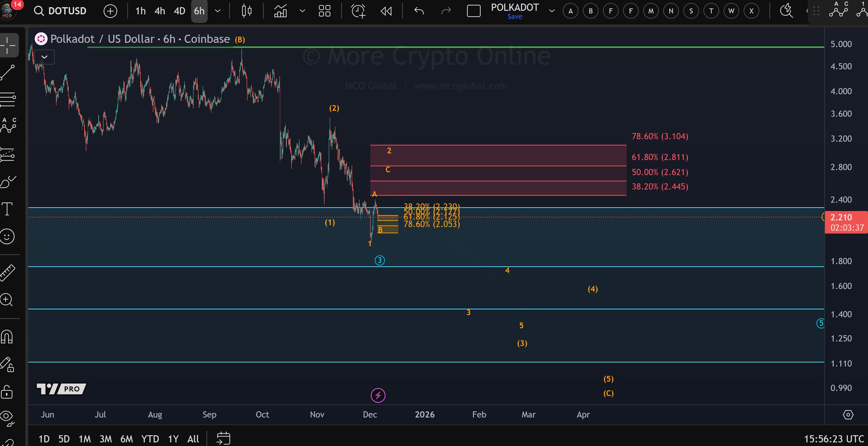Start bar replay mode

[x=386, y=11]
